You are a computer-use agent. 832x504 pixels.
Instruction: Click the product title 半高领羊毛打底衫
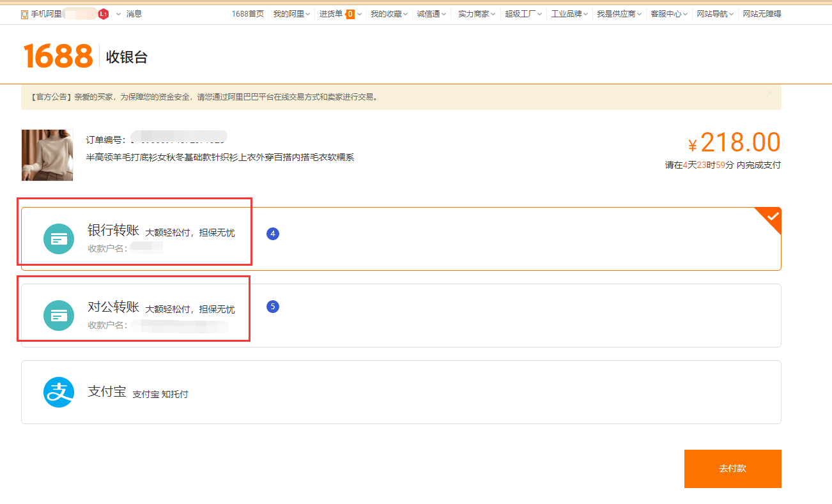(220, 157)
